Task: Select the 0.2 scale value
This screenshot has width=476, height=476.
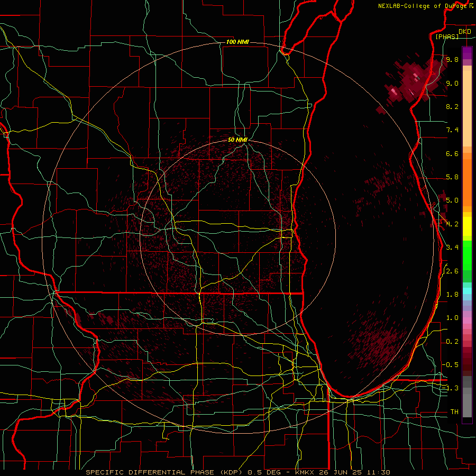Action: click(x=452, y=342)
